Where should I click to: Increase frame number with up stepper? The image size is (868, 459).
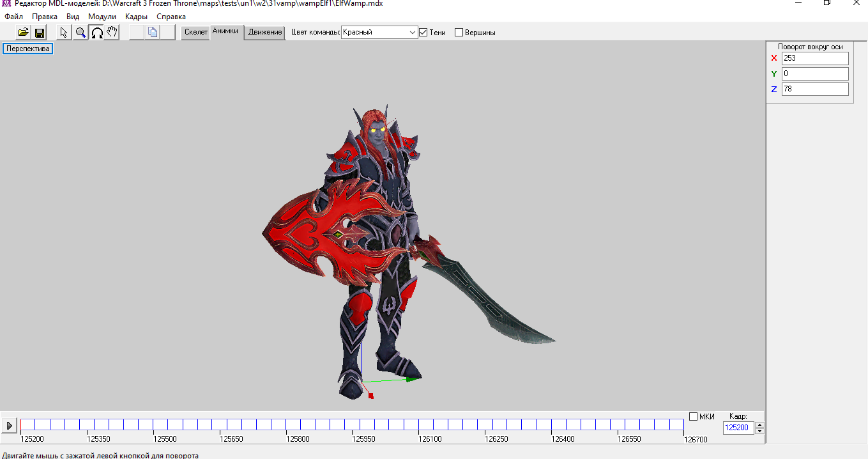[759, 424]
